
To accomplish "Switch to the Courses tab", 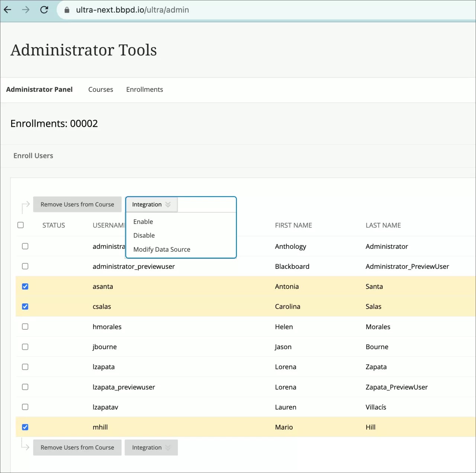I will click(100, 89).
